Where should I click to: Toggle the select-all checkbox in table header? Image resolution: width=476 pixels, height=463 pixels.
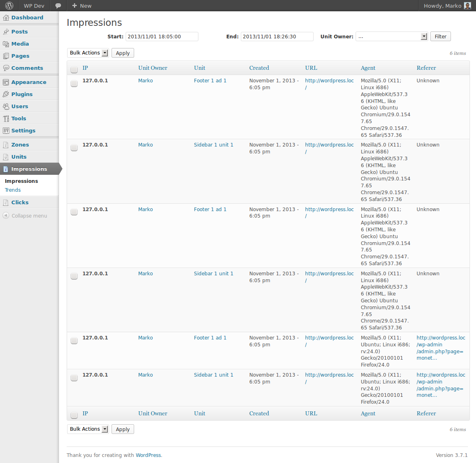[x=74, y=69]
